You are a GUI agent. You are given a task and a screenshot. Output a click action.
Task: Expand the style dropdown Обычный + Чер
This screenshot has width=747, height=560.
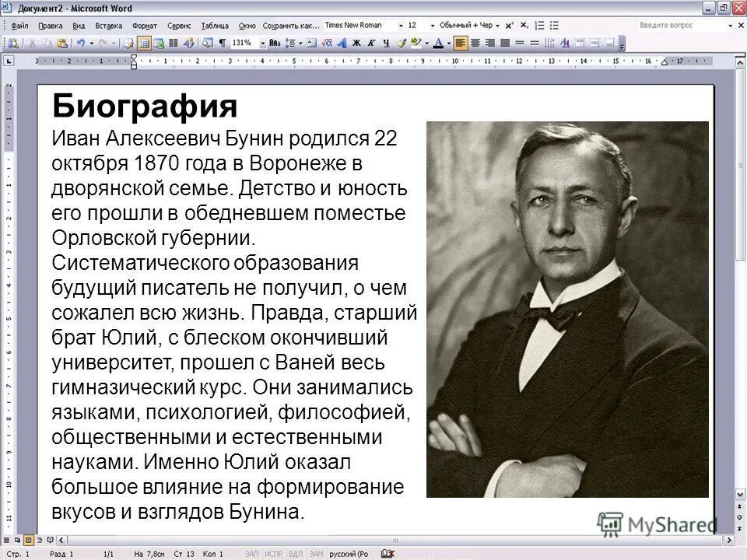click(x=499, y=24)
